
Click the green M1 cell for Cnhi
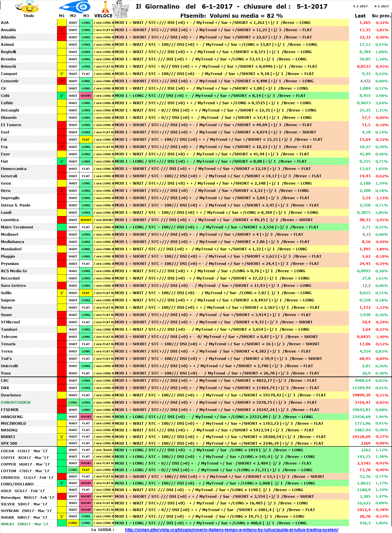(x=62, y=96)
